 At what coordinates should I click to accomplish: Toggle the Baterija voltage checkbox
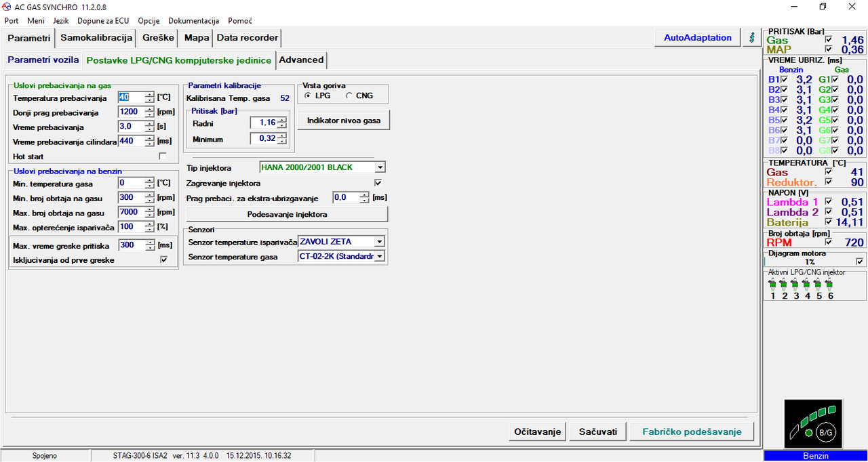point(828,222)
